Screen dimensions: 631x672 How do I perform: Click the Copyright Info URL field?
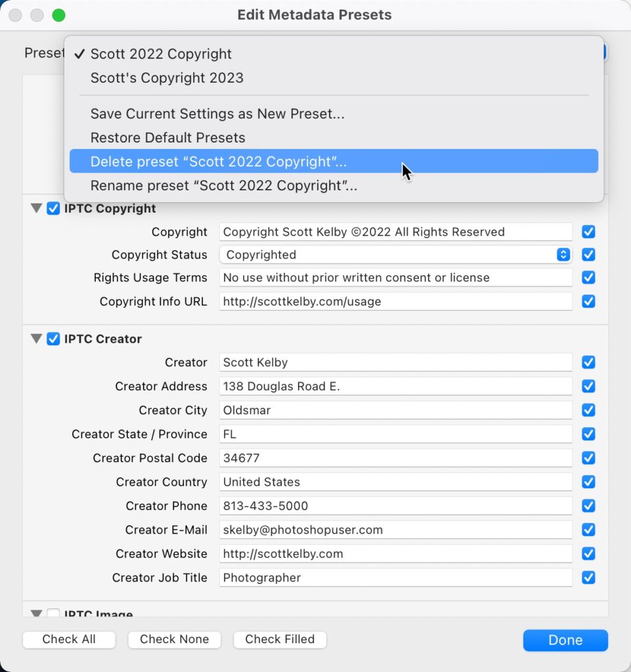pos(396,301)
